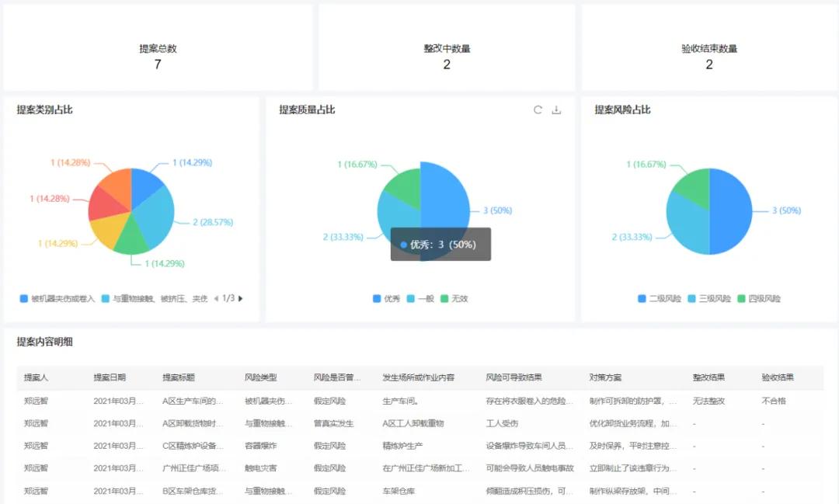The width and height of the screenshot is (839, 504).
Task: Click the C区精炼炉设备… title cell
Action: (193, 446)
